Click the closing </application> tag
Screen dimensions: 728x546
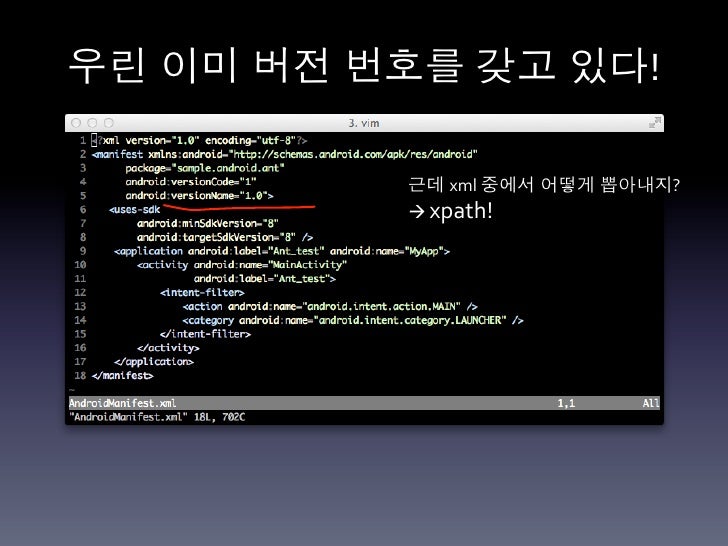[x=154, y=362]
